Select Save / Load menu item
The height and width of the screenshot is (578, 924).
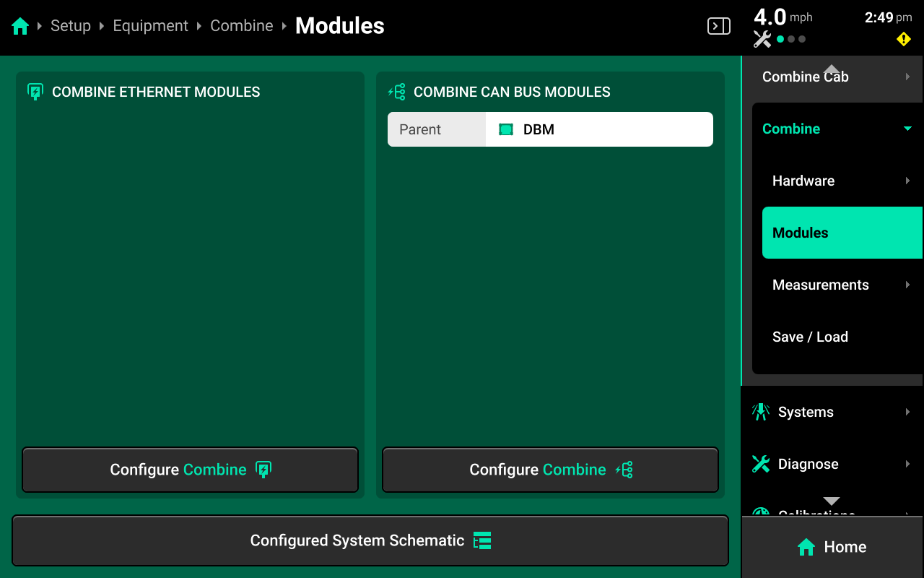(x=810, y=337)
